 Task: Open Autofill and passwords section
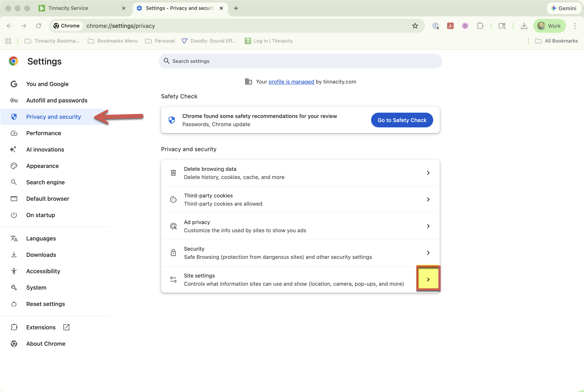(x=57, y=100)
